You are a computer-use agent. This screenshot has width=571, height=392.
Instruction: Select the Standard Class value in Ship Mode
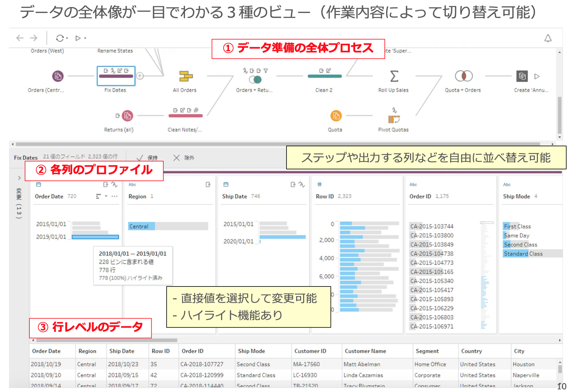click(533, 254)
